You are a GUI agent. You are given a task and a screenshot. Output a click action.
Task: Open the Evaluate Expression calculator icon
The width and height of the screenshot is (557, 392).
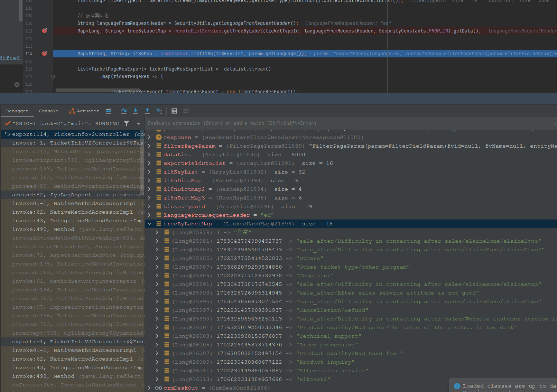tap(174, 111)
